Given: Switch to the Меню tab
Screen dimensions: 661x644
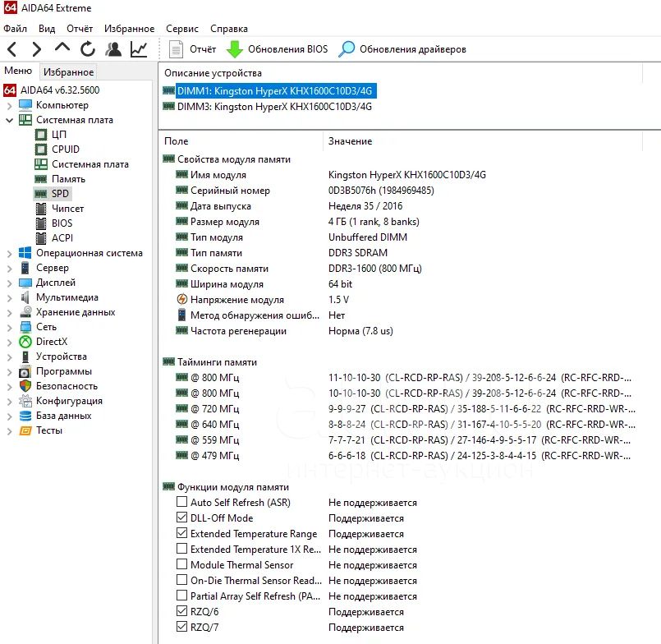Looking at the screenshot, I should coord(18,71).
